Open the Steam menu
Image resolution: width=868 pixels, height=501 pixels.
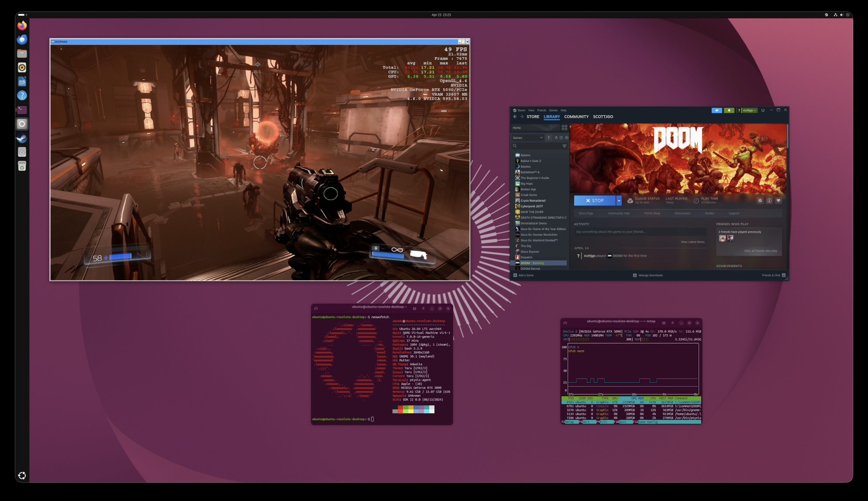(521, 110)
